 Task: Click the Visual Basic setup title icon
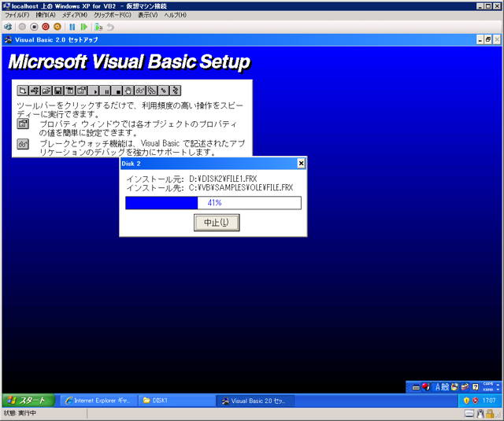pyautogui.click(x=9, y=40)
